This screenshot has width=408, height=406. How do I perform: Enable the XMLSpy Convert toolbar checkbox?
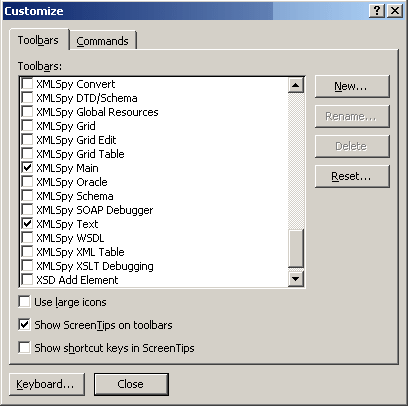click(27, 84)
